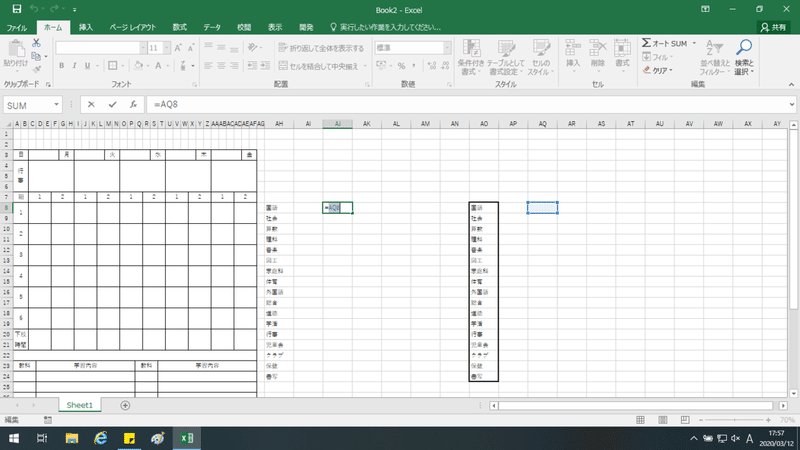Click Tell me what to do box
The image size is (800, 450).
click(x=385, y=28)
